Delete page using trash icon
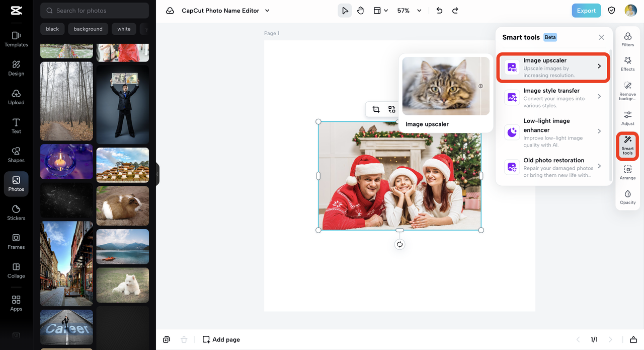The width and height of the screenshot is (644, 350). pyautogui.click(x=184, y=339)
